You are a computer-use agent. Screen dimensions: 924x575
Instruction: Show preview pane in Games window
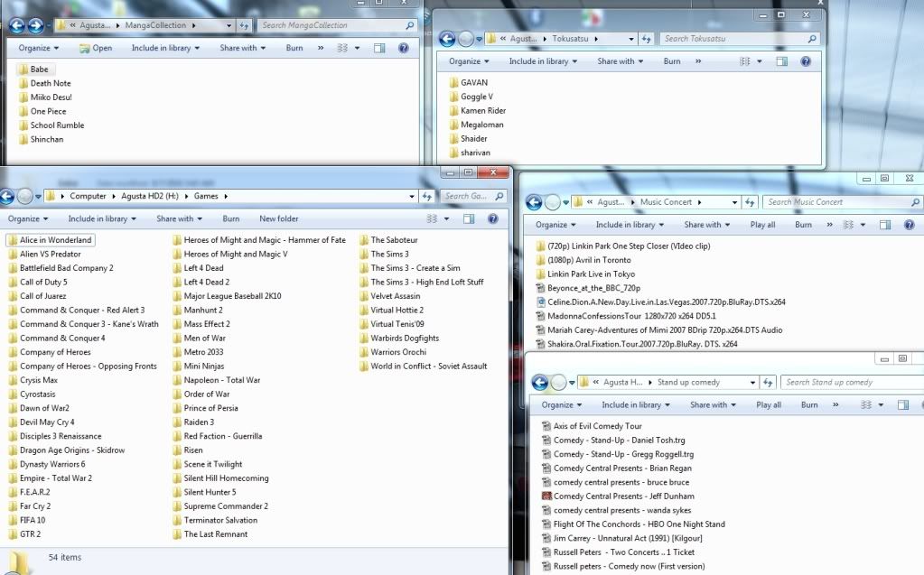(x=469, y=219)
